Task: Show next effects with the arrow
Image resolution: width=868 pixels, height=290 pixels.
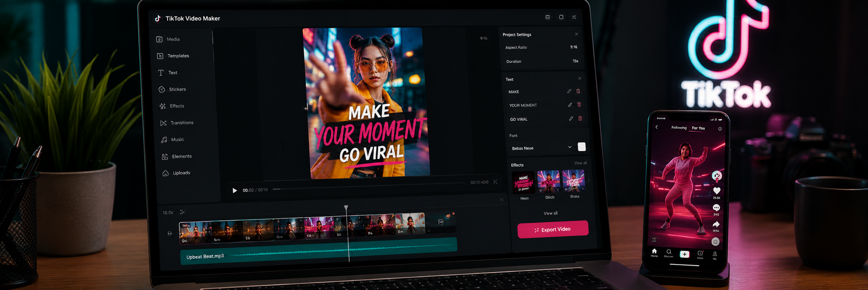Action: coord(589,180)
